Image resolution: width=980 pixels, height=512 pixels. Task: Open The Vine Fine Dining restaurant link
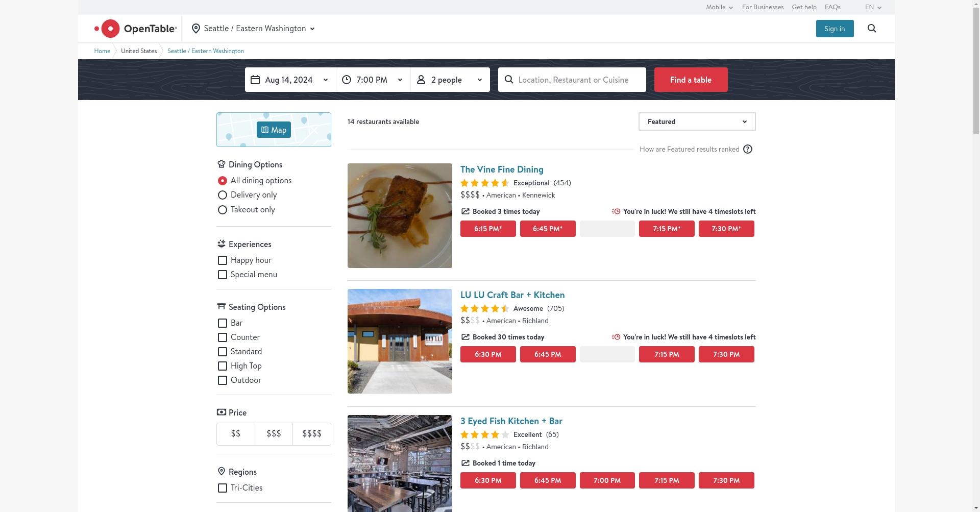(x=502, y=169)
